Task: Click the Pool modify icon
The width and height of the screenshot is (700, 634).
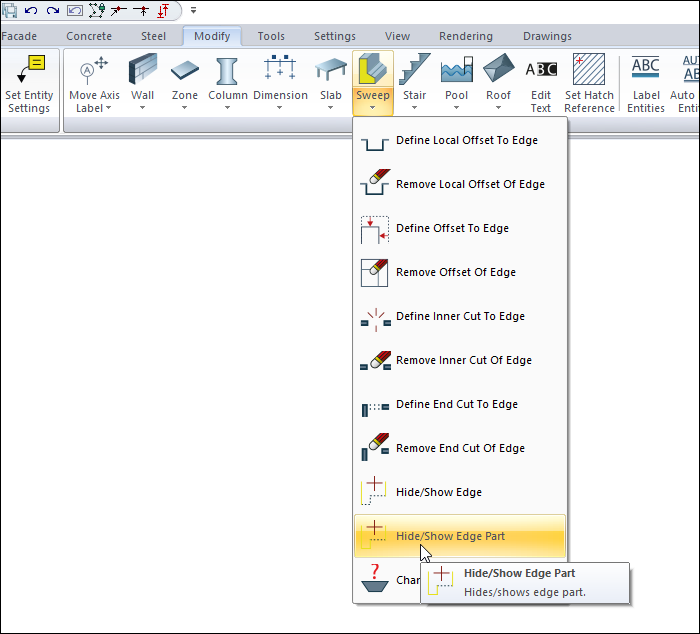Action: (456, 70)
